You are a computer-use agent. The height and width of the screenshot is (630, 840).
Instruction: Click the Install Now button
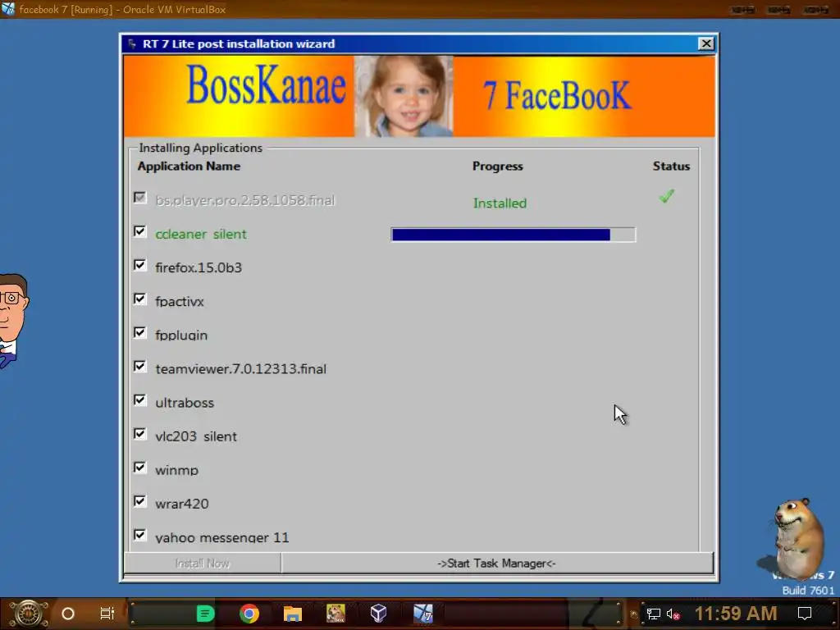point(203,564)
